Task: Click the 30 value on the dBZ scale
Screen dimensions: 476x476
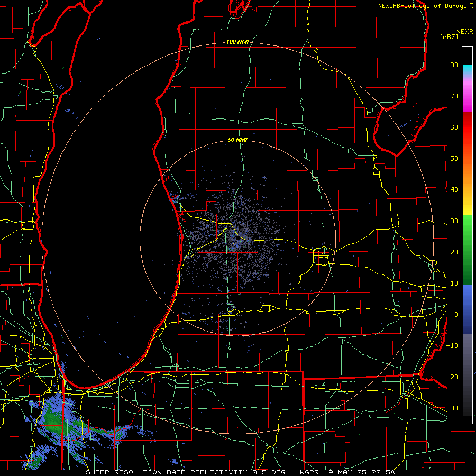Action: (x=454, y=221)
